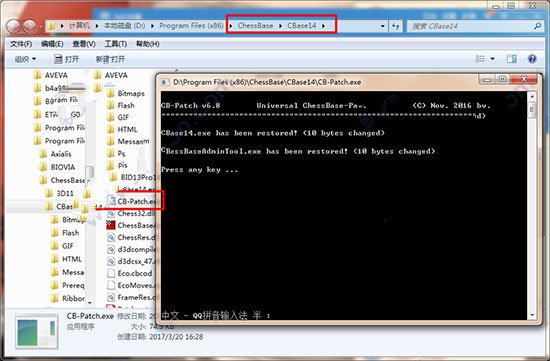Open the 查看(V) menu
550x361 pixels.
click(84, 44)
